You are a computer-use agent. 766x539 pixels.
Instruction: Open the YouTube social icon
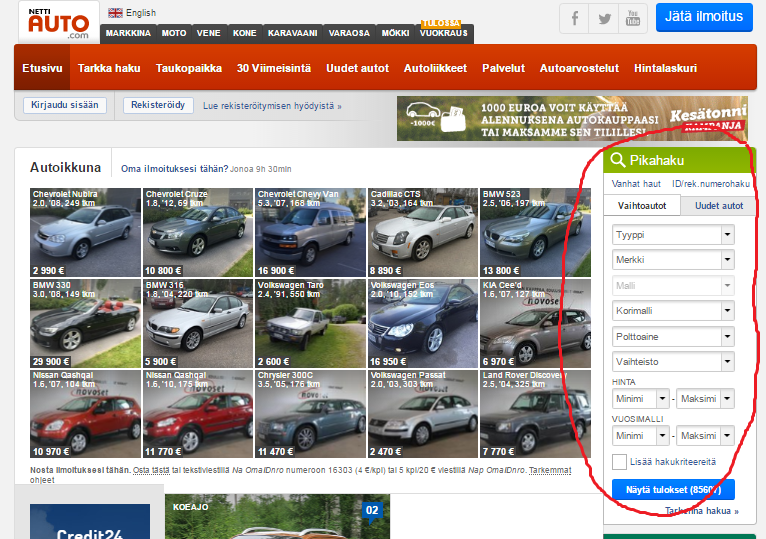click(633, 19)
